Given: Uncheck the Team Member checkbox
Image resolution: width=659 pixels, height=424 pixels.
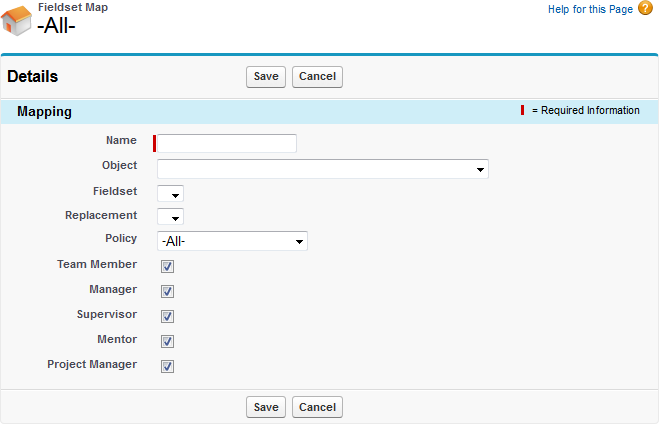Looking at the screenshot, I should [168, 267].
